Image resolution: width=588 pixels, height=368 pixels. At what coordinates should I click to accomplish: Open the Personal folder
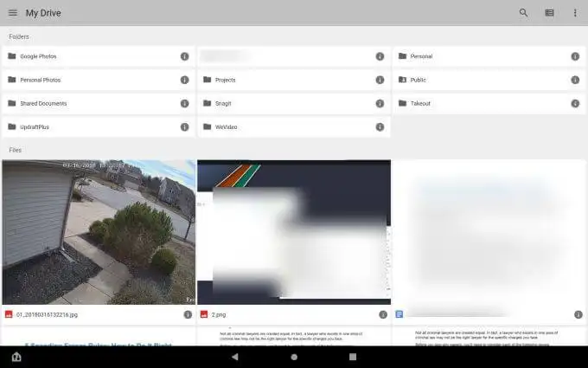coord(489,56)
